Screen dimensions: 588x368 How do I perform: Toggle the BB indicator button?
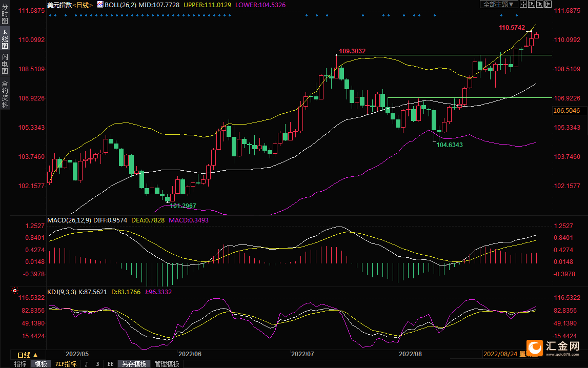click(110, 364)
